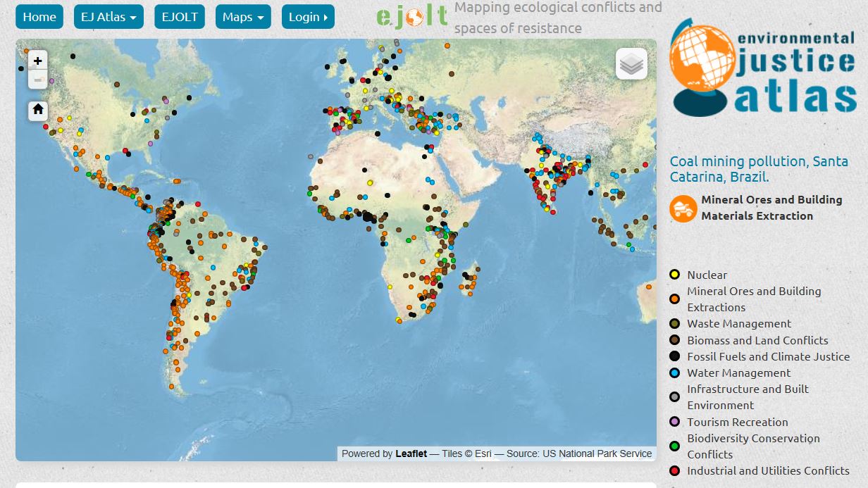Open the map layers control
The height and width of the screenshot is (488, 868).
[631, 64]
